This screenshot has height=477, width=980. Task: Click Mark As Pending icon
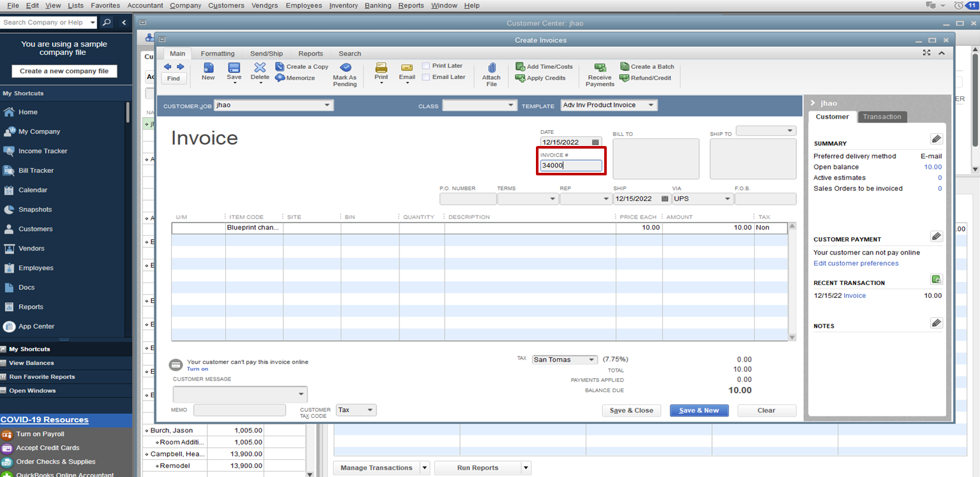pyautogui.click(x=345, y=67)
